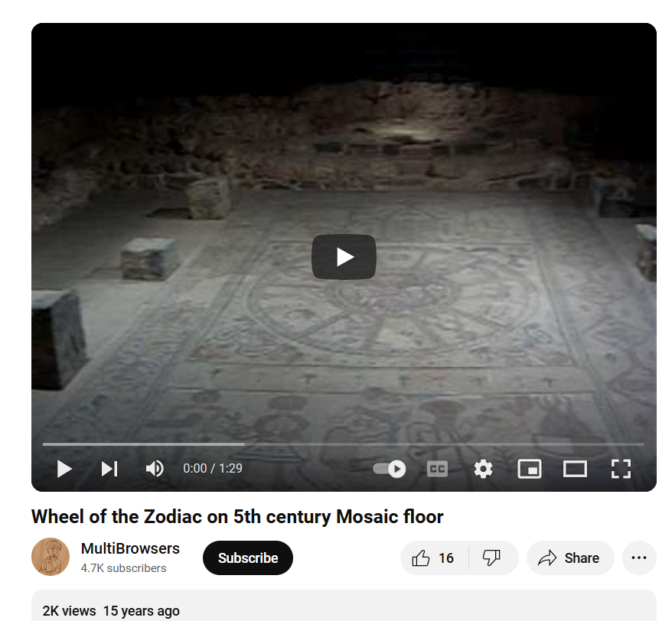672x621 pixels.
Task: Click the large center play button overlay
Action: pos(344,256)
